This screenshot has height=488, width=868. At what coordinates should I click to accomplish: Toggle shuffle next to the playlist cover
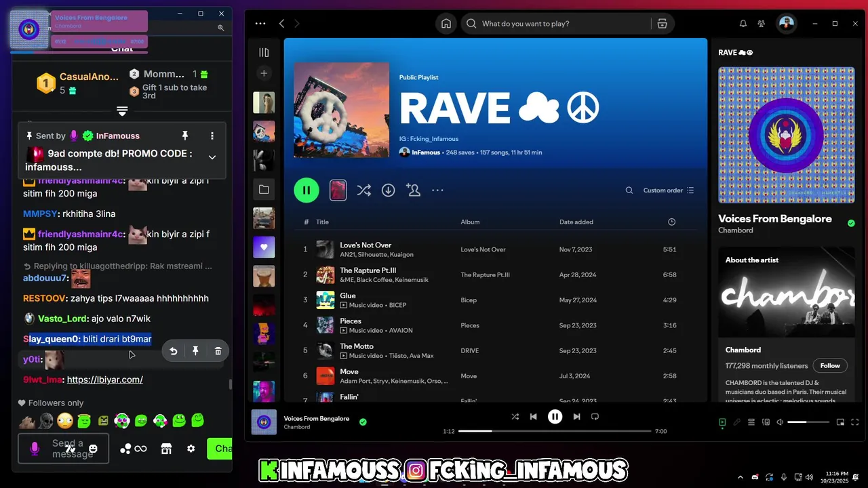[x=364, y=190]
